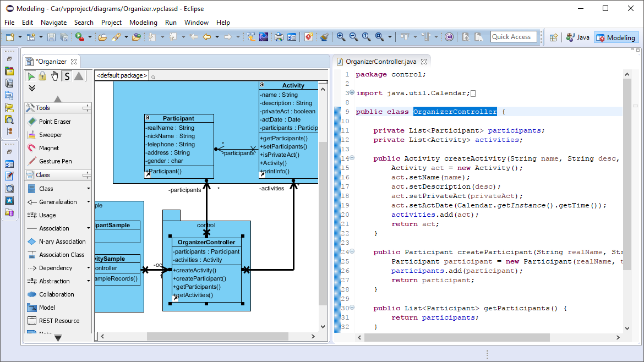Click the Zoom Out magnifier icon

[x=353, y=37]
